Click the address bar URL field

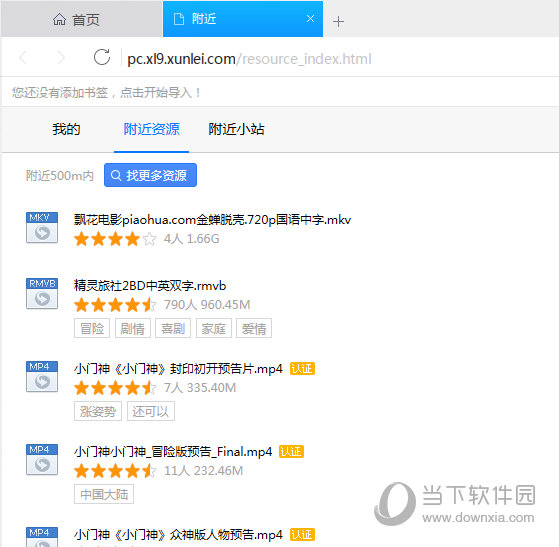tap(249, 59)
